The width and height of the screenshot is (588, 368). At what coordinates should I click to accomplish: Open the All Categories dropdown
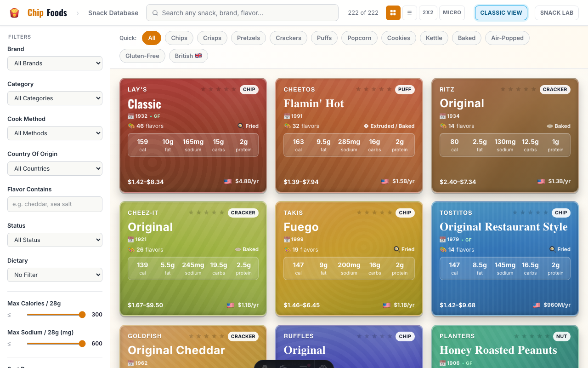point(55,98)
